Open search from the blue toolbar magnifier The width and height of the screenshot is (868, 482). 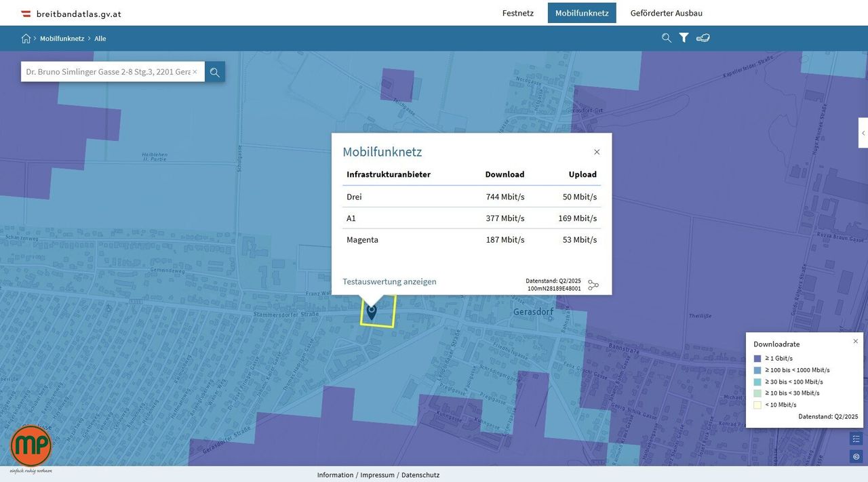pos(667,38)
